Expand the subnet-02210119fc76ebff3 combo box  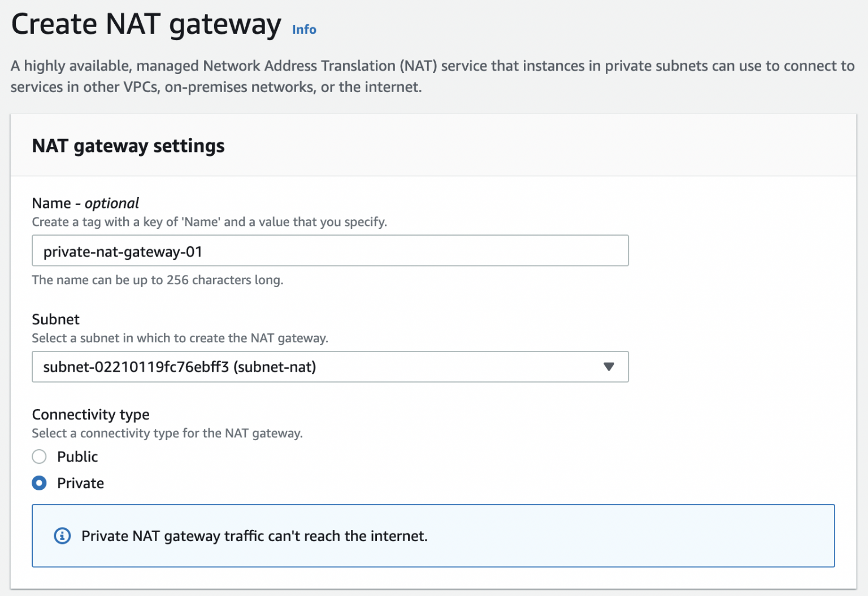point(330,367)
